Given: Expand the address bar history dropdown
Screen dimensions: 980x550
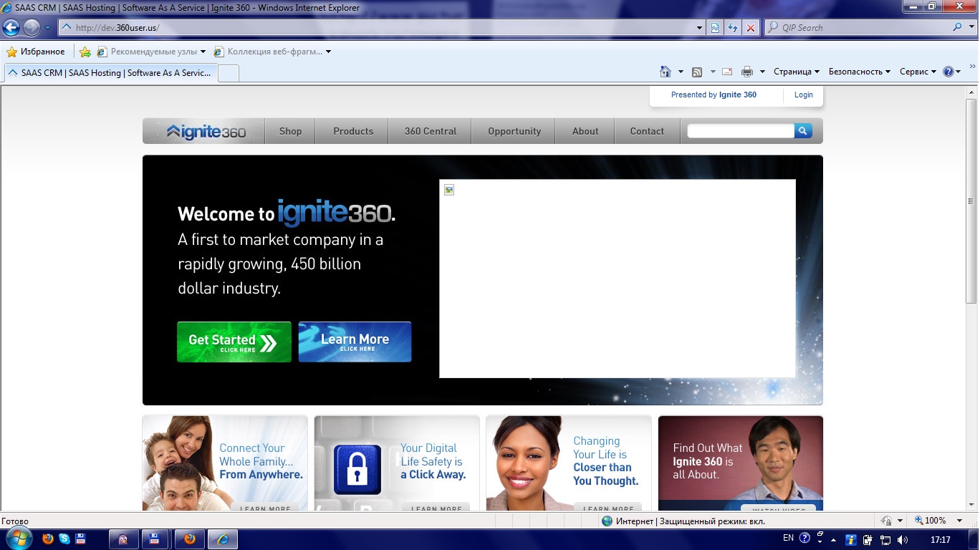Looking at the screenshot, I should coord(700,28).
